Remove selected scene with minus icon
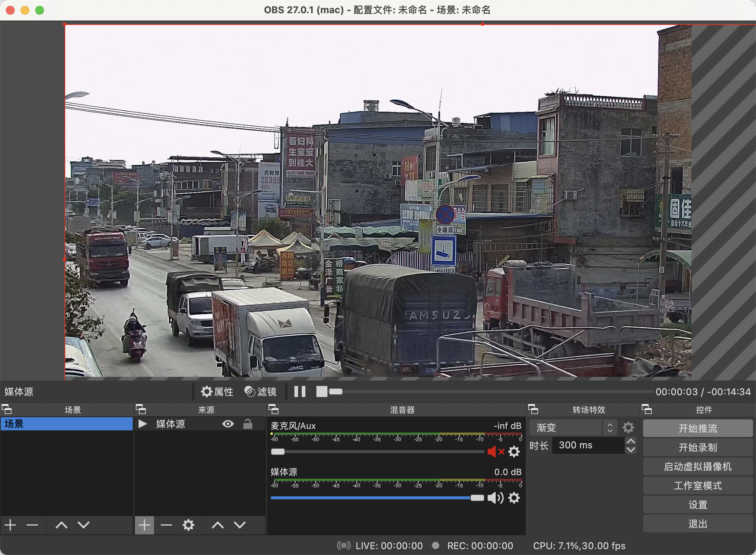This screenshot has height=555, width=756. 32,525
